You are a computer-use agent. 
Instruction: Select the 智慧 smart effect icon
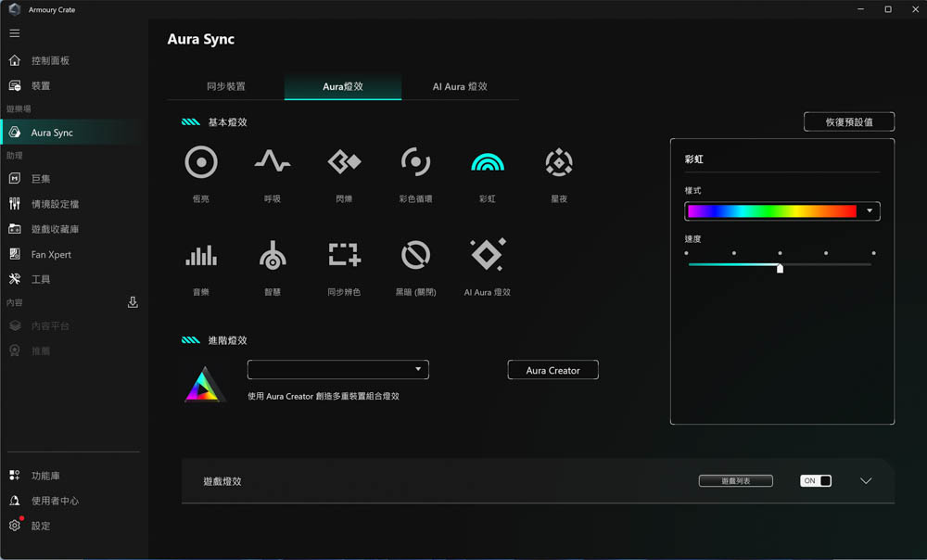coord(272,255)
